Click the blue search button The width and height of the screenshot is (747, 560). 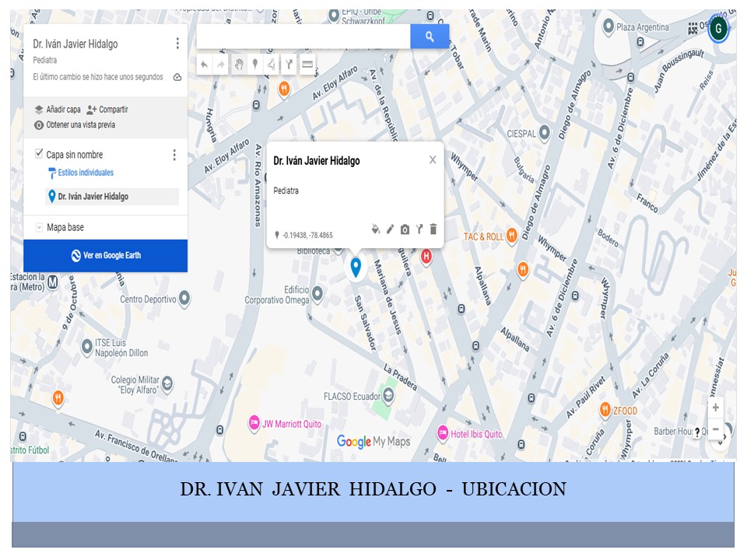430,37
